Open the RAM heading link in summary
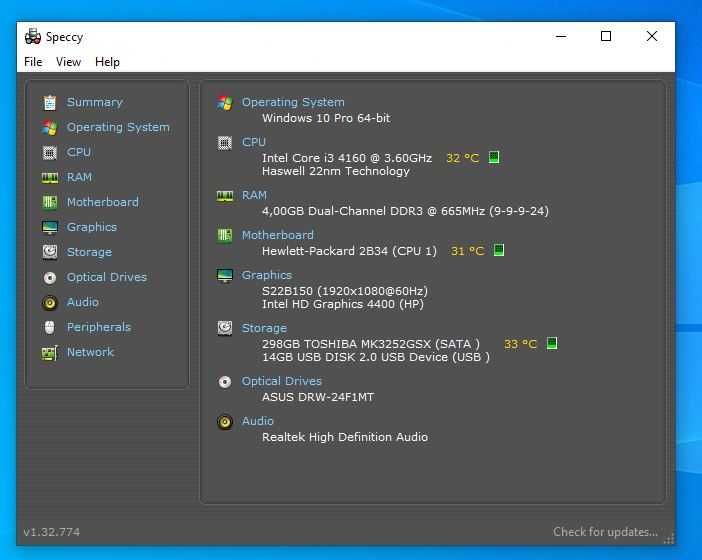 254,196
